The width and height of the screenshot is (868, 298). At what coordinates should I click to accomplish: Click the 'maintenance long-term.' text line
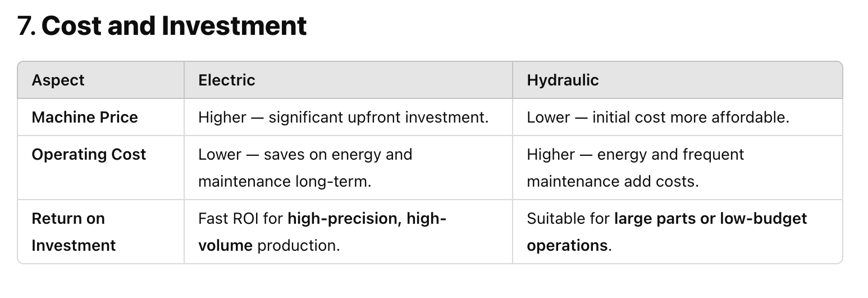(285, 182)
